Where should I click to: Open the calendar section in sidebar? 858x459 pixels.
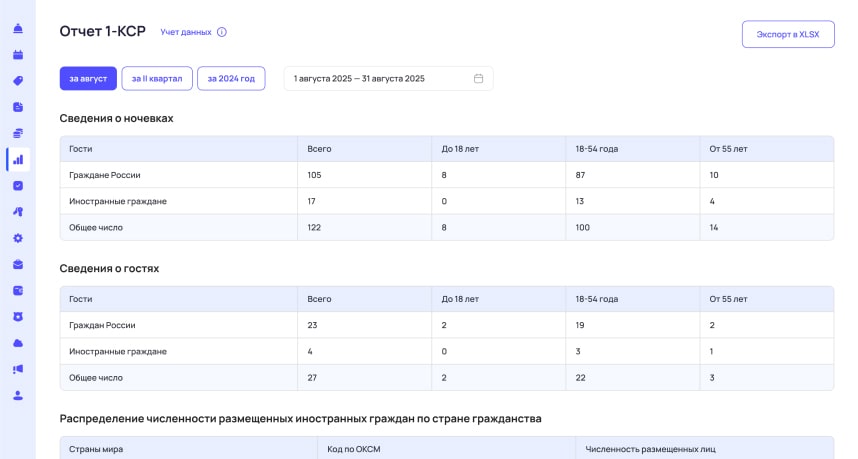(18, 55)
